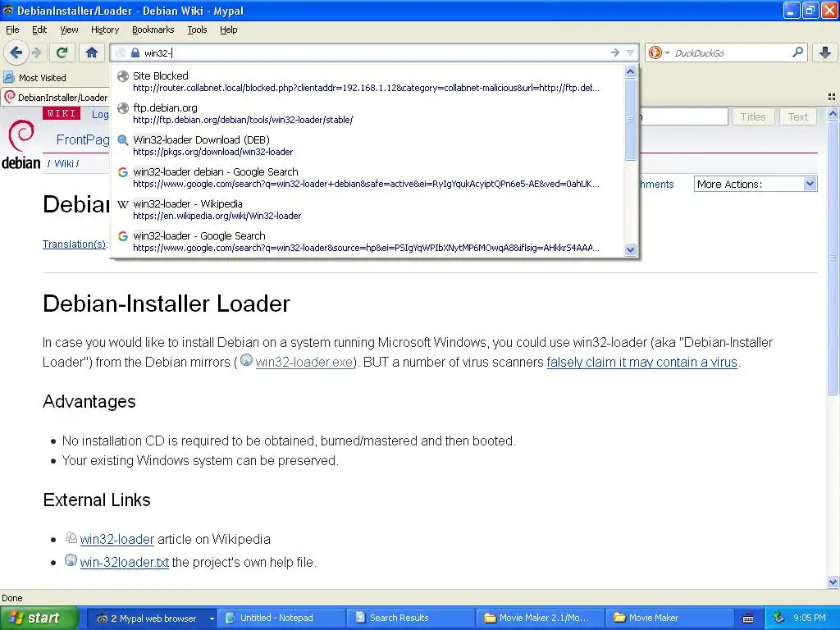Click the magnifier search icon in search box
The height and width of the screenshot is (630, 840).
pyautogui.click(x=797, y=52)
